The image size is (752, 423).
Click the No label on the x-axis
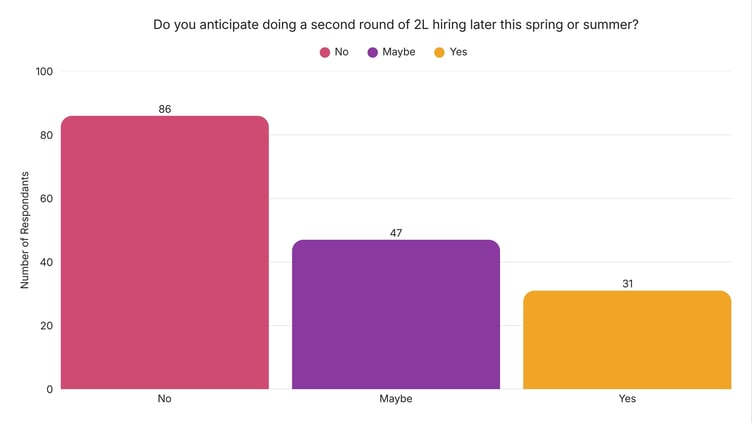[165, 399]
